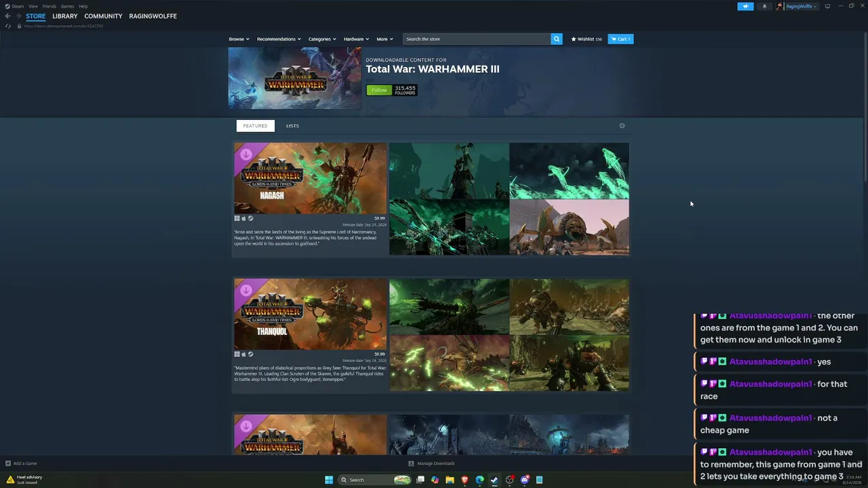868x488 pixels.
Task: Go forward with the Steam forward arrow
Action: click(18, 16)
